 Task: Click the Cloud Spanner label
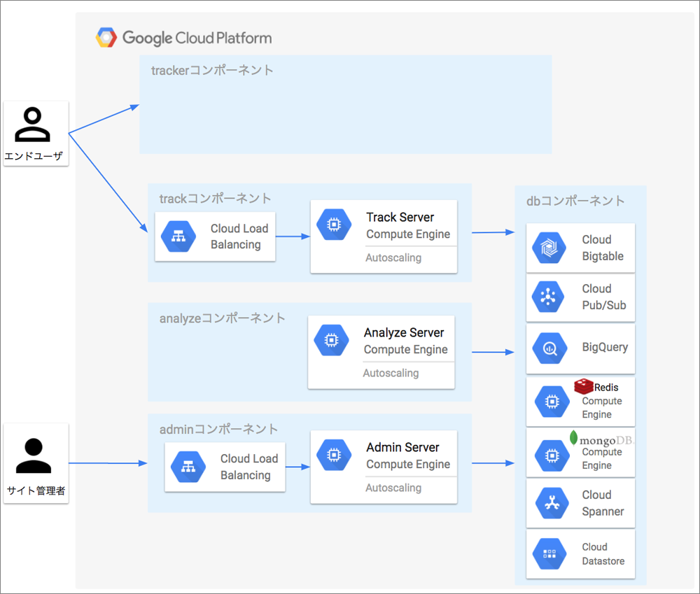click(x=603, y=503)
